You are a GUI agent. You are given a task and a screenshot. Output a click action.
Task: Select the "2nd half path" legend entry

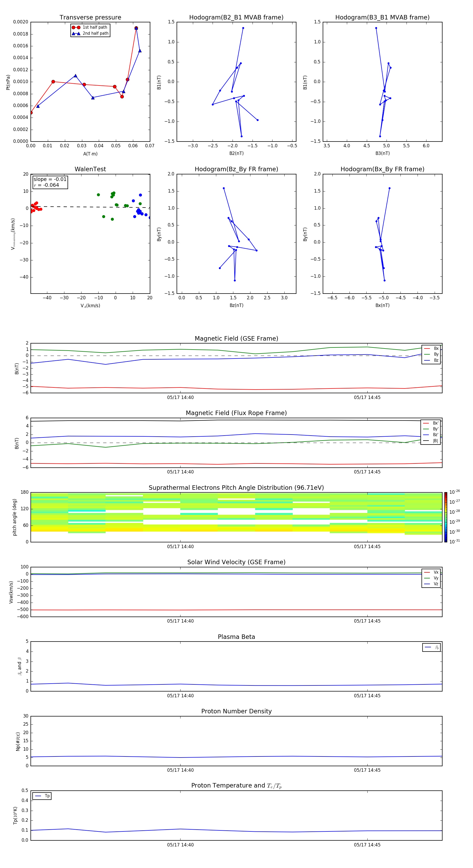click(x=90, y=33)
